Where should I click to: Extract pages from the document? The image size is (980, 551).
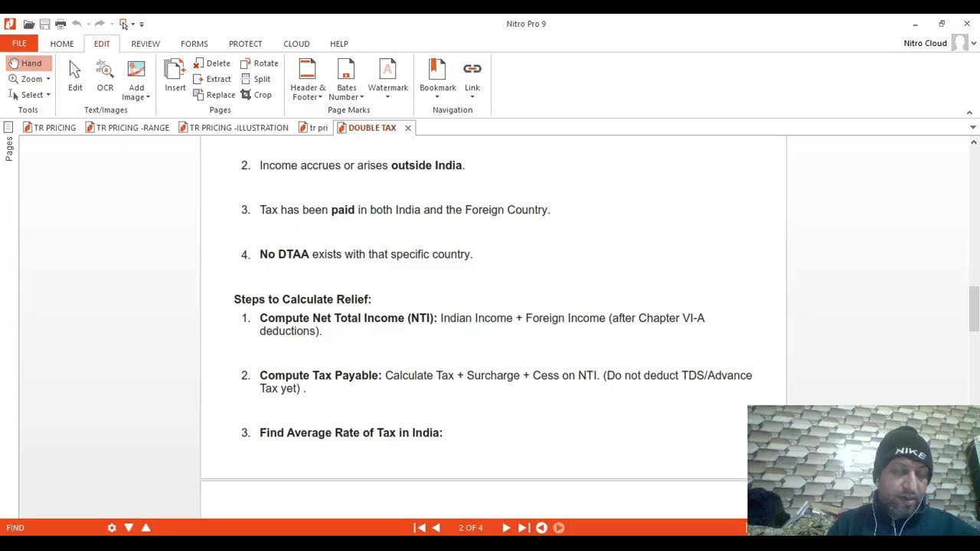coord(212,79)
